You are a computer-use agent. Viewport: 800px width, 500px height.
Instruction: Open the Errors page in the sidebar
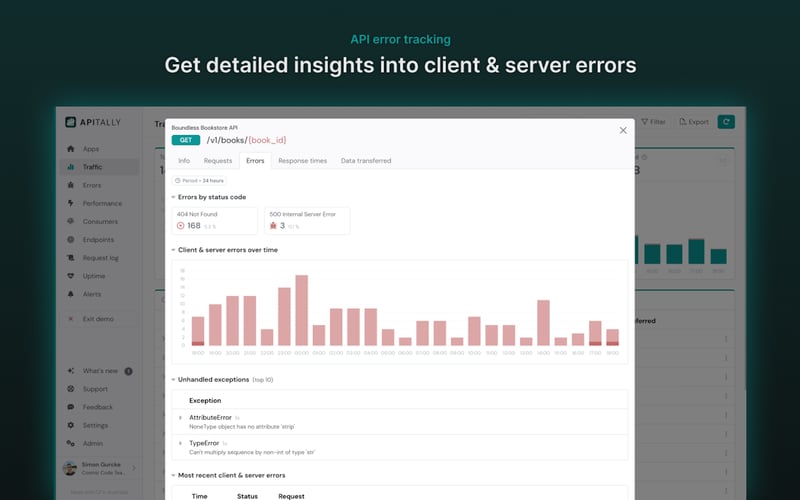[x=98, y=185]
